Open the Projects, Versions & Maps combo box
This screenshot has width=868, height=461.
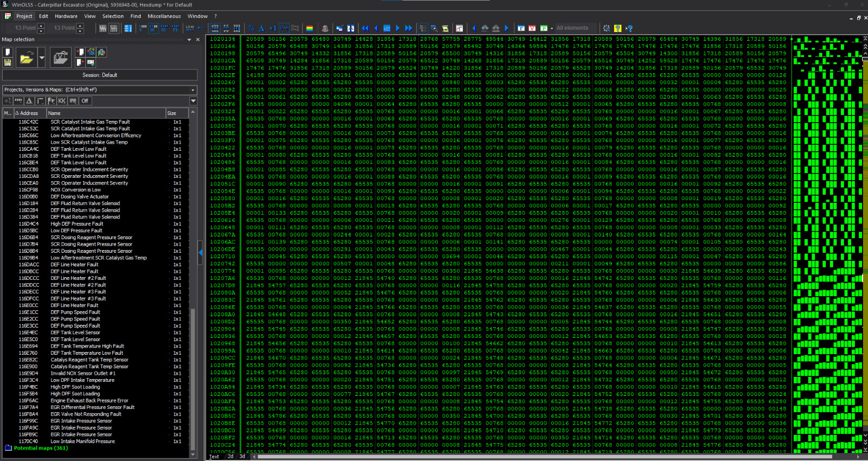pyautogui.click(x=100, y=89)
